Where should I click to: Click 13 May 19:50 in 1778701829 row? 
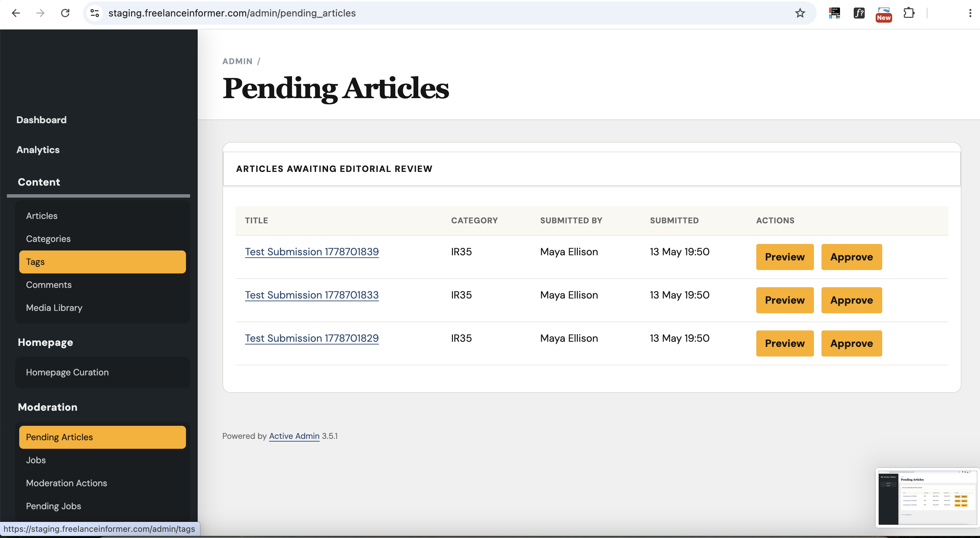[x=679, y=338]
